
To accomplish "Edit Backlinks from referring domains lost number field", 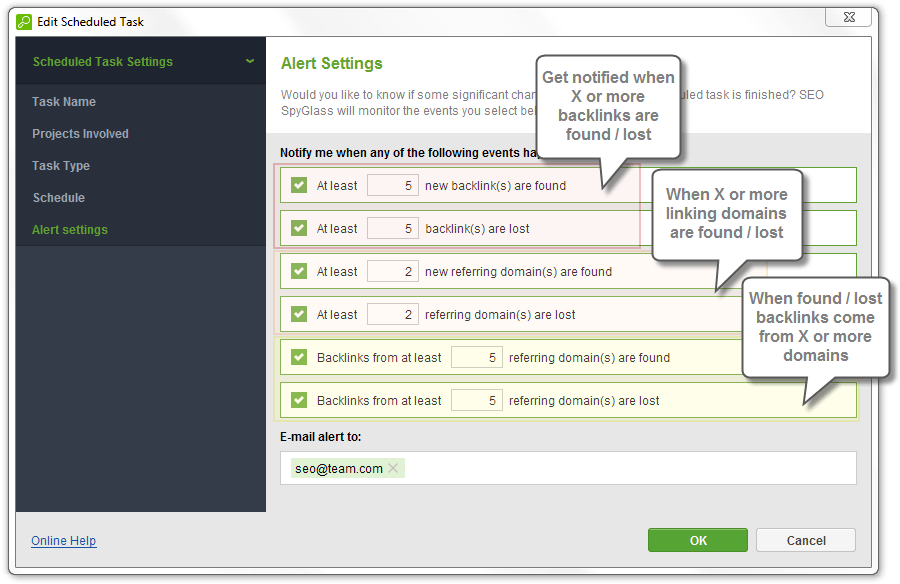I will click(x=476, y=400).
